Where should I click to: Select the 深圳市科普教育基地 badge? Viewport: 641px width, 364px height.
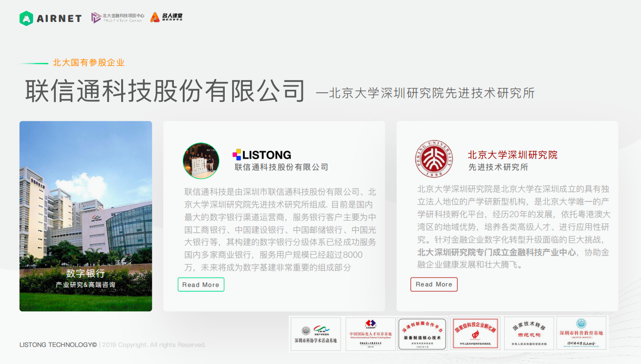(581, 333)
